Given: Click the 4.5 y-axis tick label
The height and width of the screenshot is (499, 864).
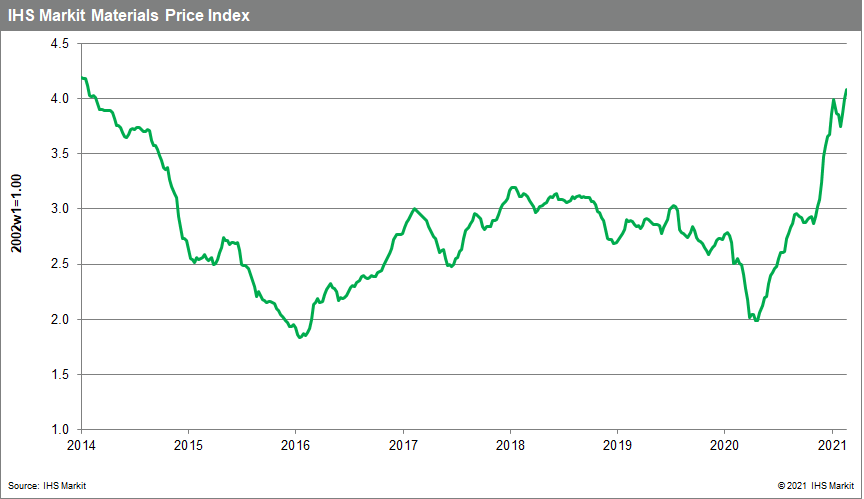Looking at the screenshot, I should tap(58, 44).
